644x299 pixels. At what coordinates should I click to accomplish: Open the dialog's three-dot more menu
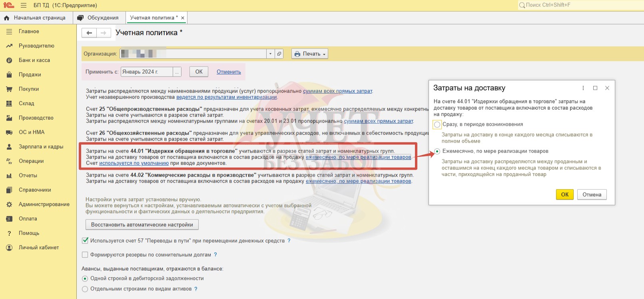point(583,88)
